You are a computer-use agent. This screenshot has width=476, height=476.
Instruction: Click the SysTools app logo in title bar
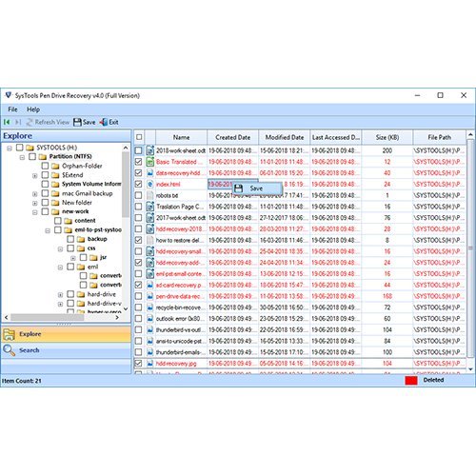point(9,95)
